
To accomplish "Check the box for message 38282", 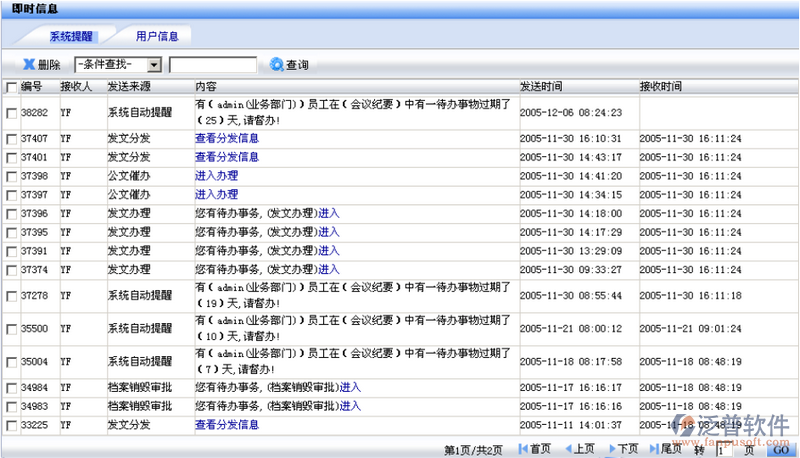I will point(11,113).
